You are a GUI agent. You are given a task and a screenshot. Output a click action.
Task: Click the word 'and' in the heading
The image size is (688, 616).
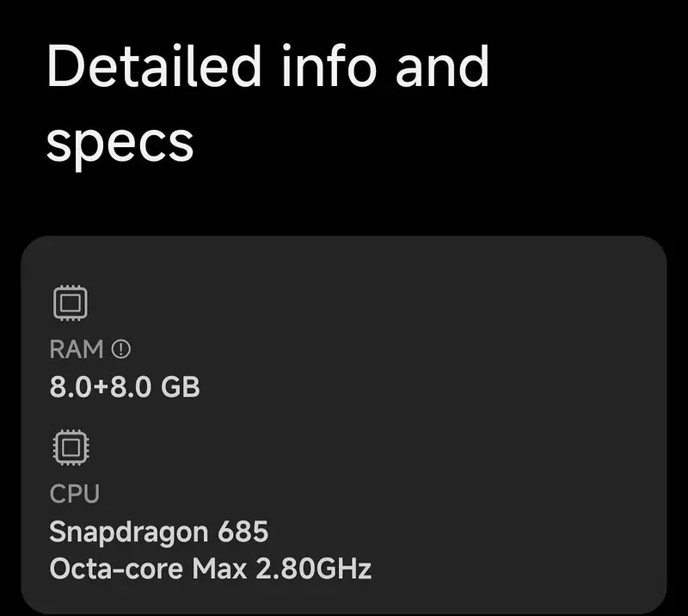pyautogui.click(x=442, y=66)
